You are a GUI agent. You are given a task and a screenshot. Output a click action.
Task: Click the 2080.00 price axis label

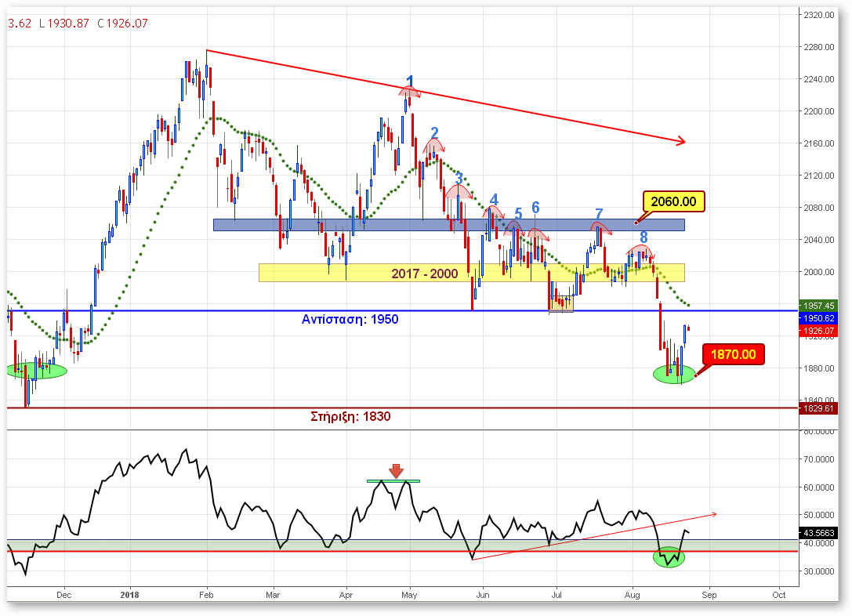tap(819, 208)
